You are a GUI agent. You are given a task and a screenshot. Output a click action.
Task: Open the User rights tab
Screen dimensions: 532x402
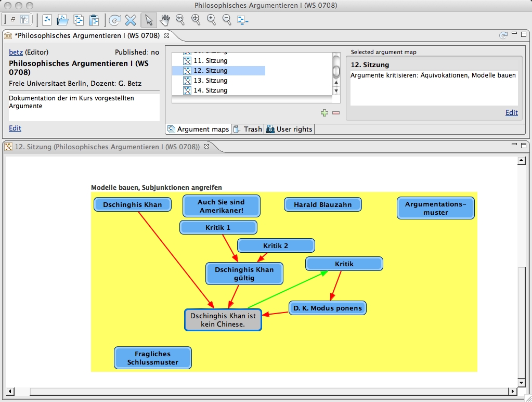290,129
